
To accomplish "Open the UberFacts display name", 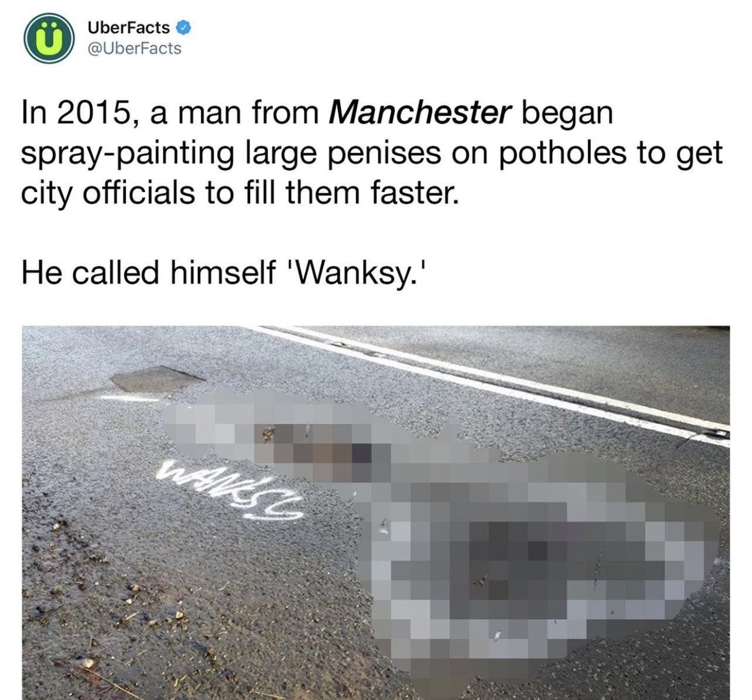I will pos(128,27).
